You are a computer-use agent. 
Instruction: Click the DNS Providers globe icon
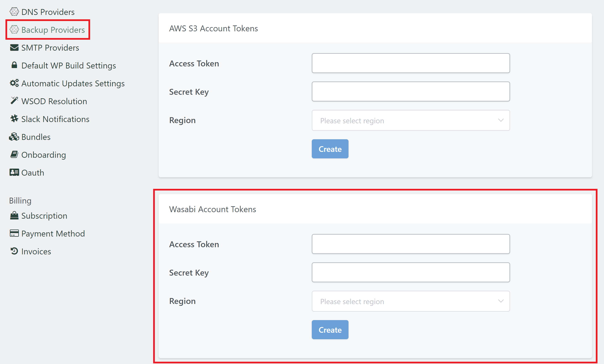tap(14, 12)
